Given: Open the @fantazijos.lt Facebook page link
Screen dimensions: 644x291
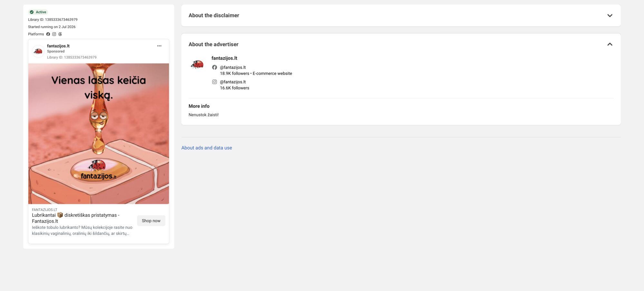Looking at the screenshot, I should pos(232,67).
